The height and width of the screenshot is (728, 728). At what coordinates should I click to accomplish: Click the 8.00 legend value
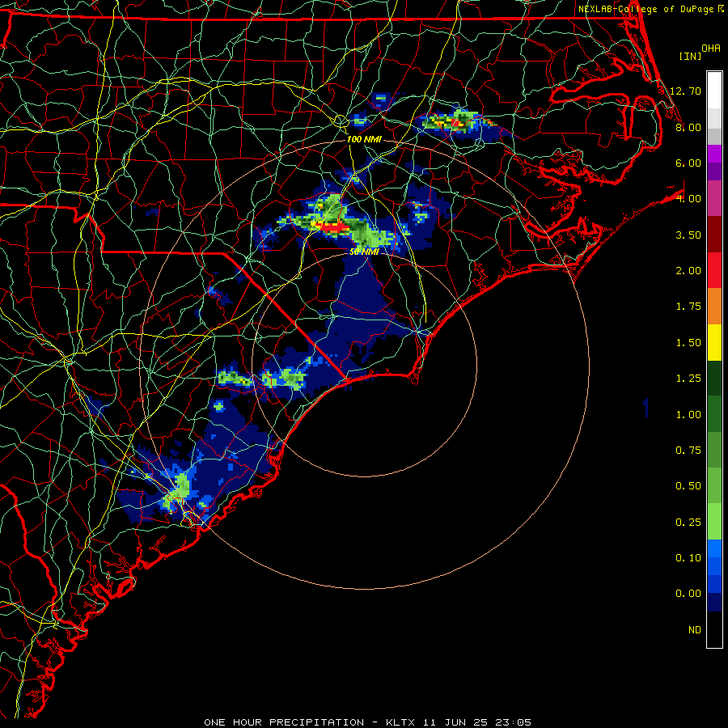coord(688,127)
